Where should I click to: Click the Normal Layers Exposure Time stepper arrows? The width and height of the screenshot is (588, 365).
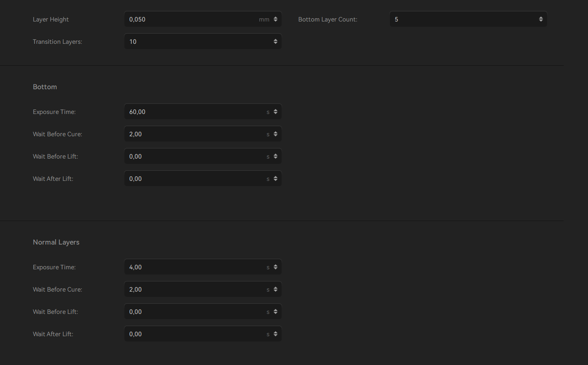[x=276, y=267]
